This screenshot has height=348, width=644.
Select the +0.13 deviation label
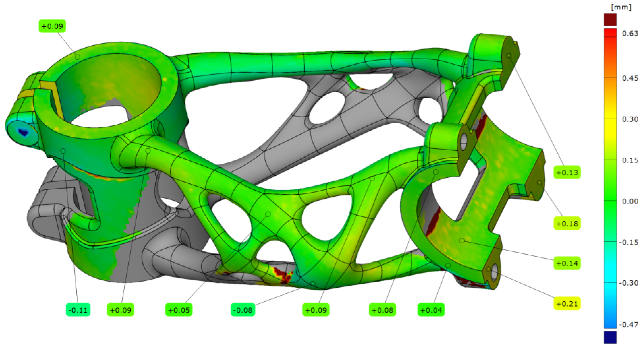567,172
